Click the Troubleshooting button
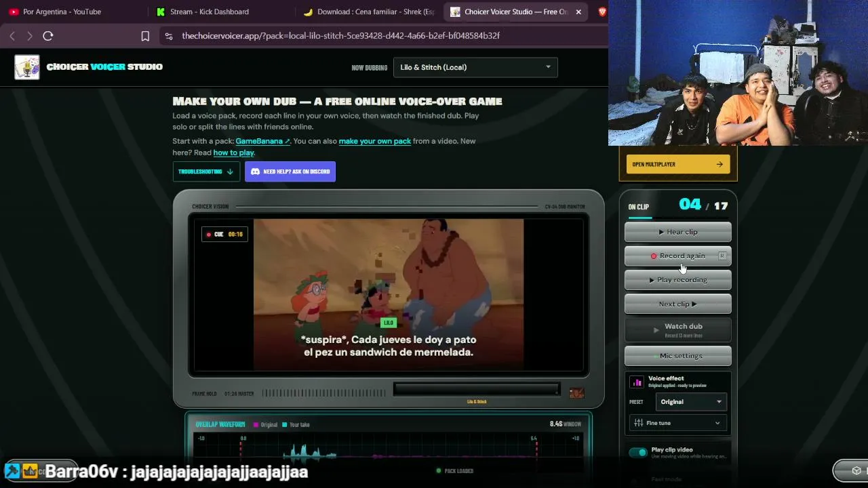Image resolution: width=868 pixels, height=488 pixels. [206, 171]
